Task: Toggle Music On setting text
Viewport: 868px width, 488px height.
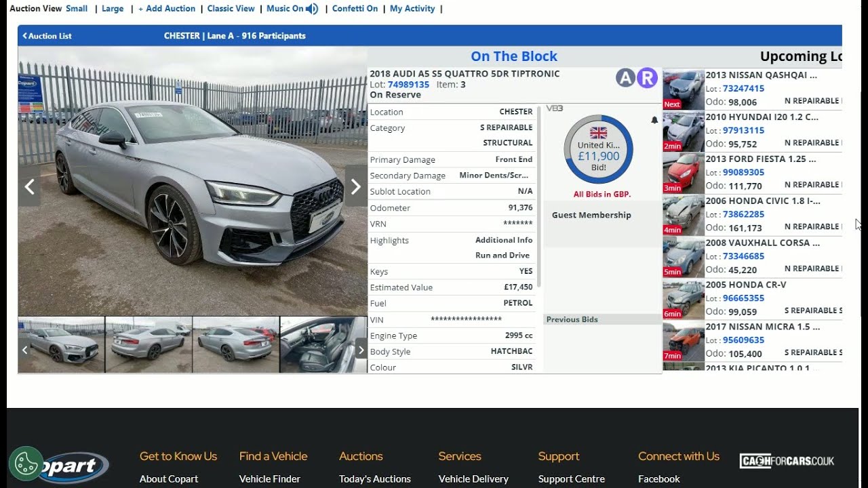Action: click(x=285, y=9)
